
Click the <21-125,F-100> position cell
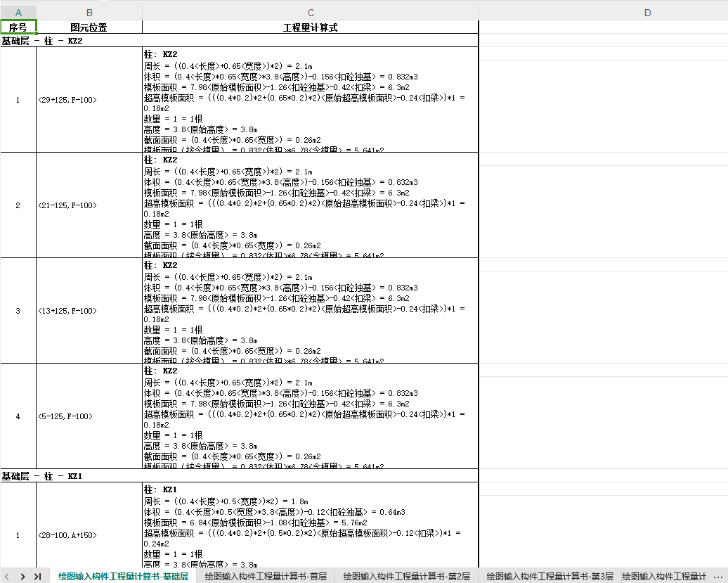click(89, 205)
